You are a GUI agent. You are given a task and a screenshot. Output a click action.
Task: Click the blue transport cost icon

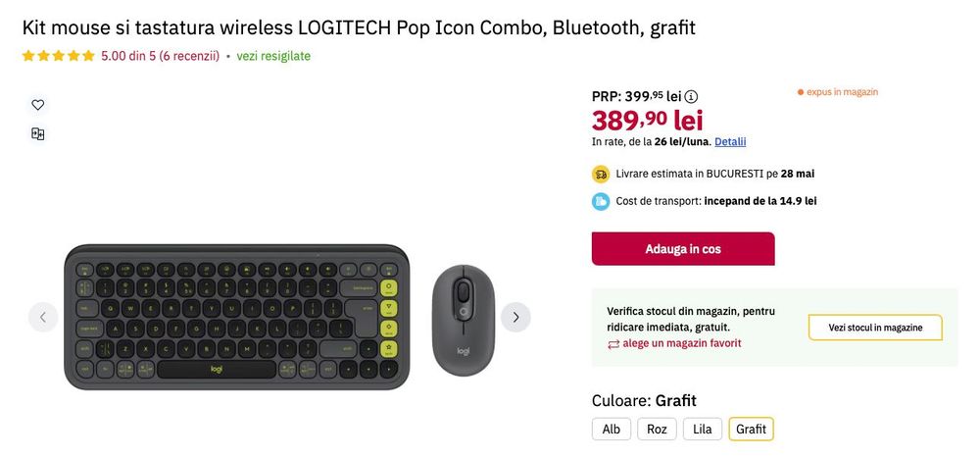point(601,201)
